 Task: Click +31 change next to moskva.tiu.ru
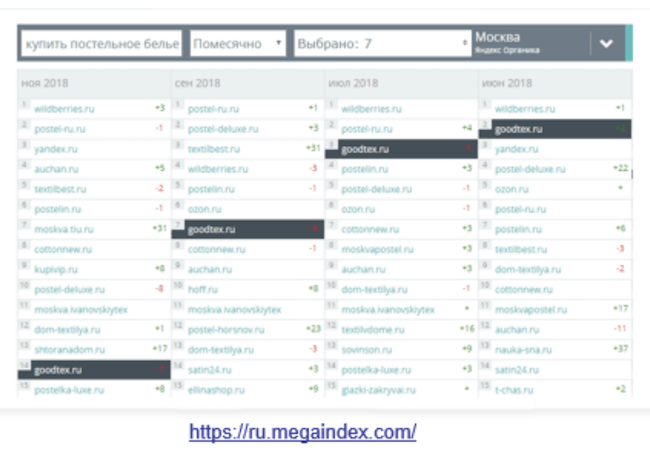coord(160,228)
